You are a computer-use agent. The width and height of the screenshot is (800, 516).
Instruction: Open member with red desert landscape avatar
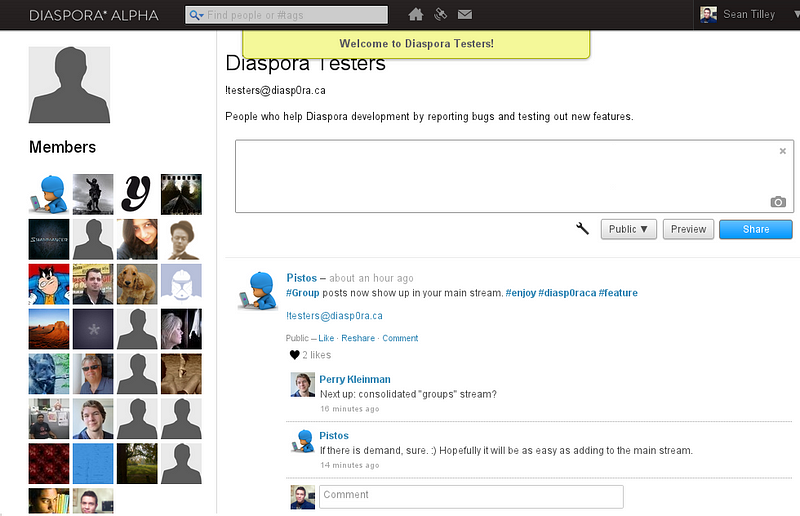tap(49, 329)
